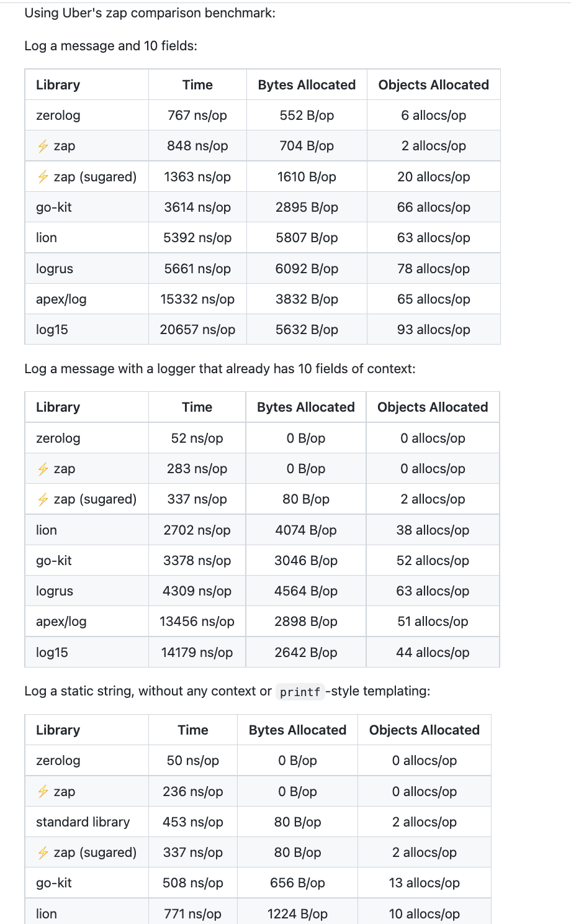571x924 pixels.
Task: Click the 'Log a message and 10 fields' caption
Action: tap(110, 46)
